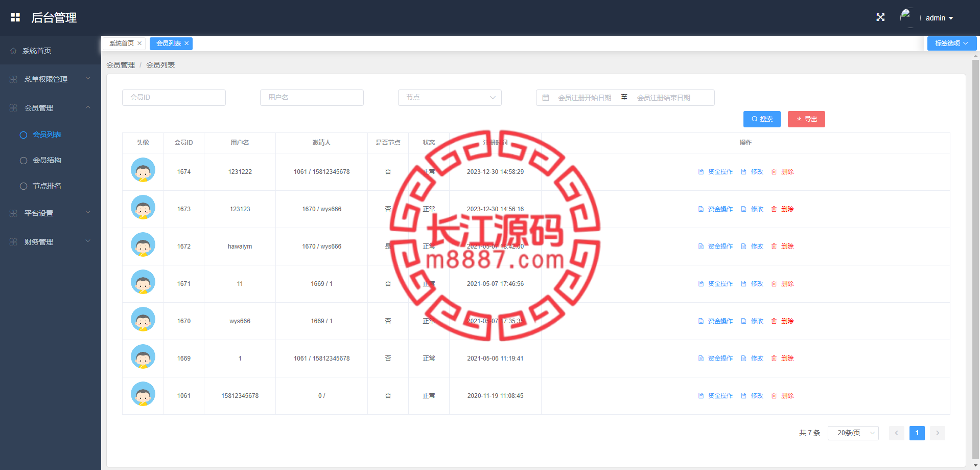Click the 修改 icon for member 1671
980x470 pixels.
pyautogui.click(x=744, y=284)
